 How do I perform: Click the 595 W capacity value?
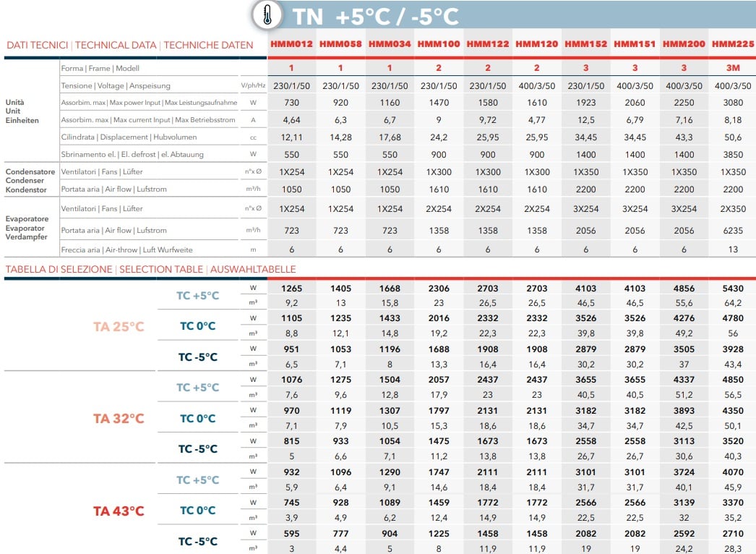(x=291, y=534)
